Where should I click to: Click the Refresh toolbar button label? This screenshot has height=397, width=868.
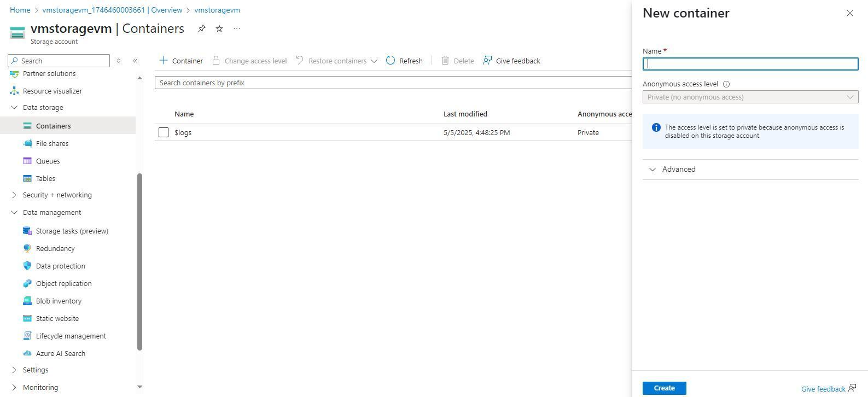pyautogui.click(x=411, y=61)
